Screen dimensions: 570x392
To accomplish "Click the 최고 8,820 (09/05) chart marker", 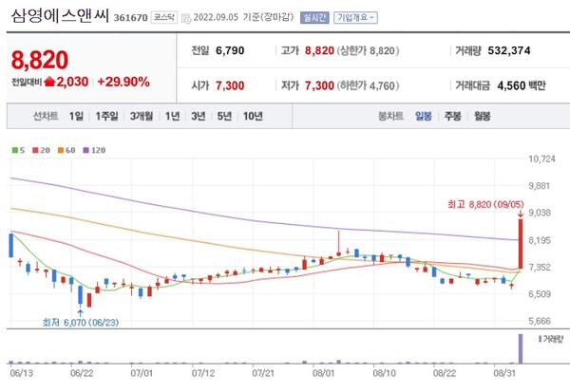I will pos(485,204).
